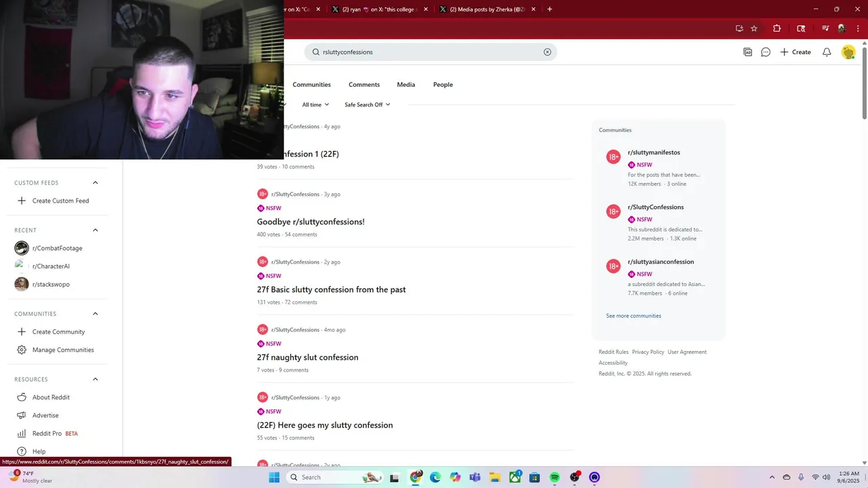Screen dimensions: 868x488
Task: Open the User Agreement link
Action: point(687,352)
